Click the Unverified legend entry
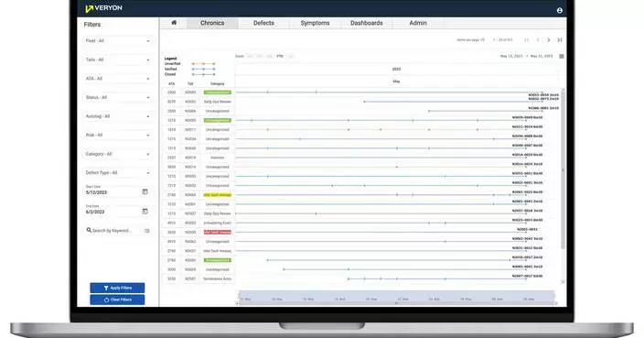 point(189,64)
